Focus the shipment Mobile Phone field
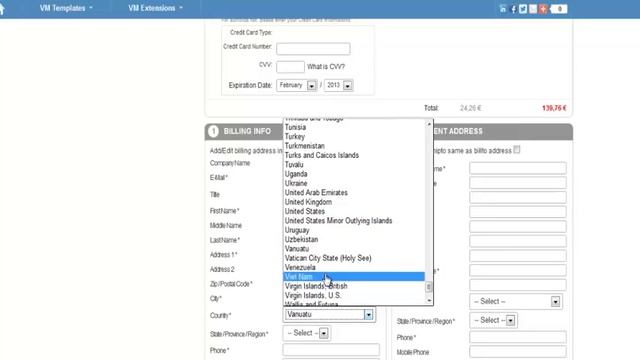 (518, 351)
